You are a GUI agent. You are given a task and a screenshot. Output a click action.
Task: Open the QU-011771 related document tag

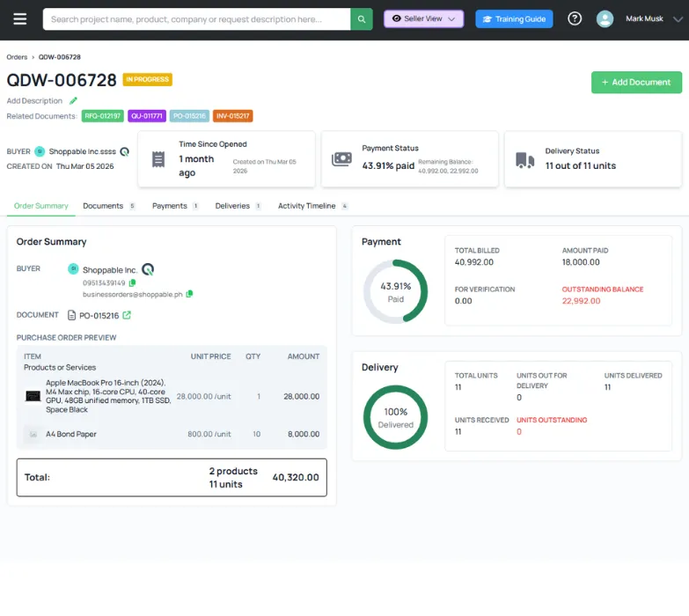point(147,116)
